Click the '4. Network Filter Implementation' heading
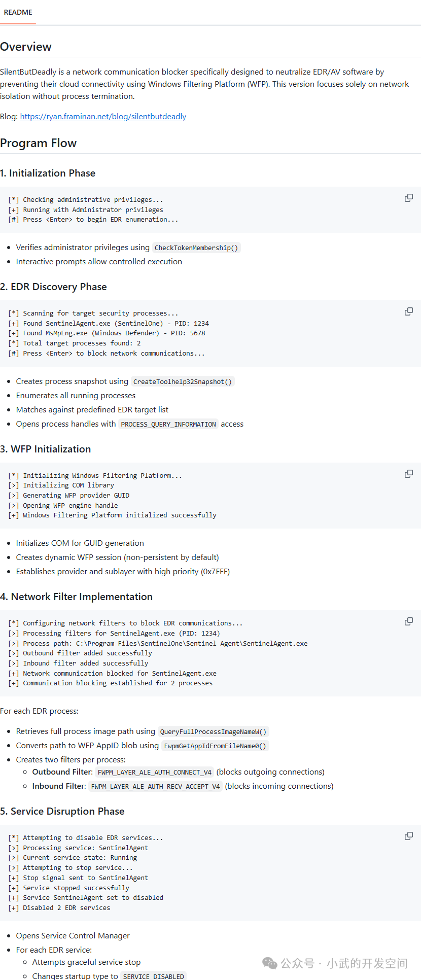Screen dimensions: 421x980 [76, 597]
